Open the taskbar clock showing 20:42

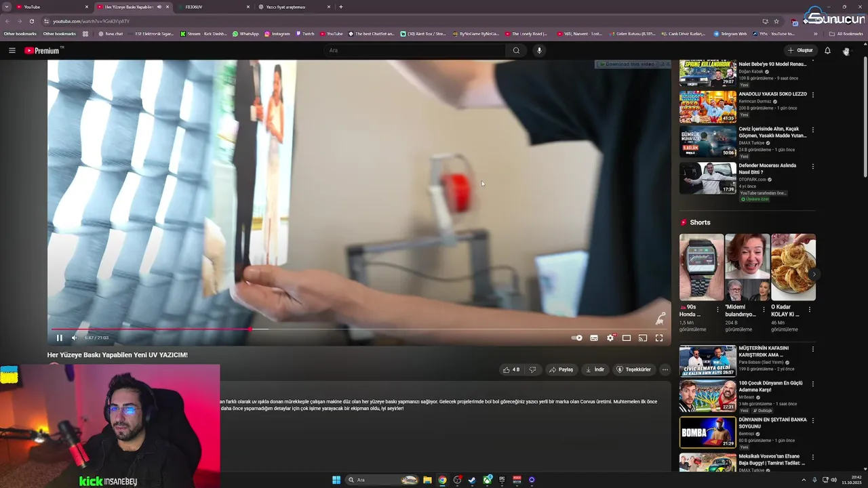coord(851,480)
